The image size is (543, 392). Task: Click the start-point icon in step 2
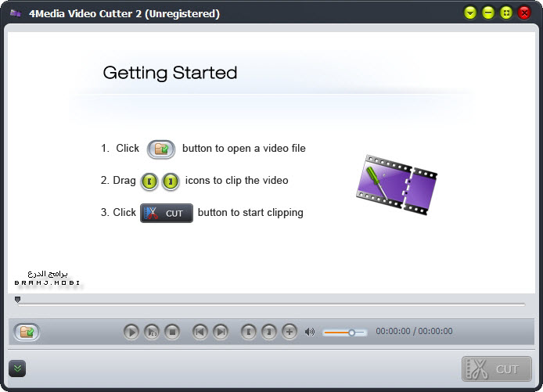pyautogui.click(x=149, y=182)
